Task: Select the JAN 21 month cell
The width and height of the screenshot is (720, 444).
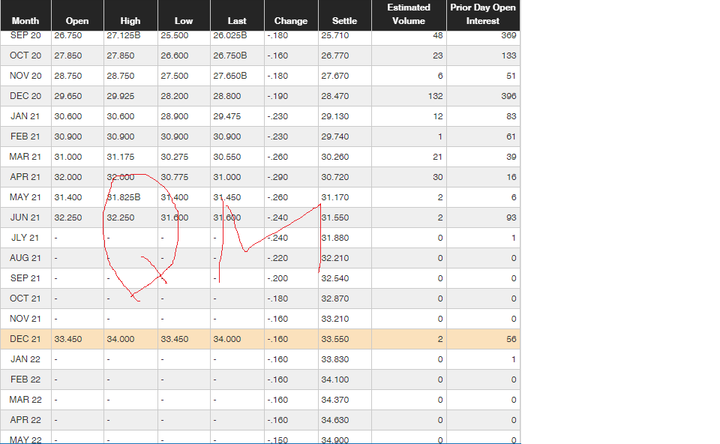Action: pos(25,116)
